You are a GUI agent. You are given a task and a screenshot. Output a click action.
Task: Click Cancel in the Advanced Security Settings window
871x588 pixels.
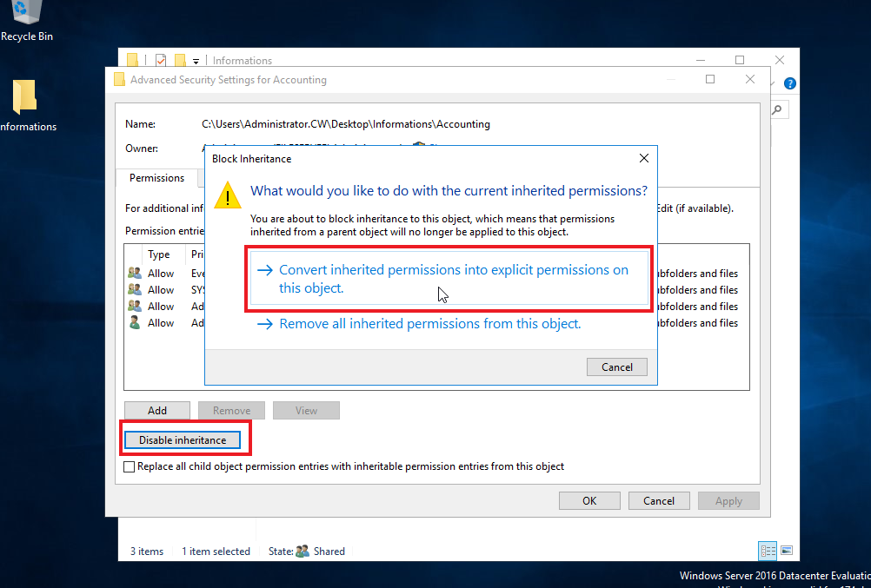pyautogui.click(x=659, y=501)
